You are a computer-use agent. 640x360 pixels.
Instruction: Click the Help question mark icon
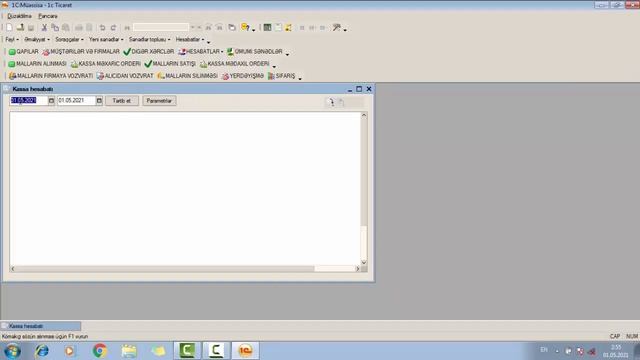pos(245,27)
